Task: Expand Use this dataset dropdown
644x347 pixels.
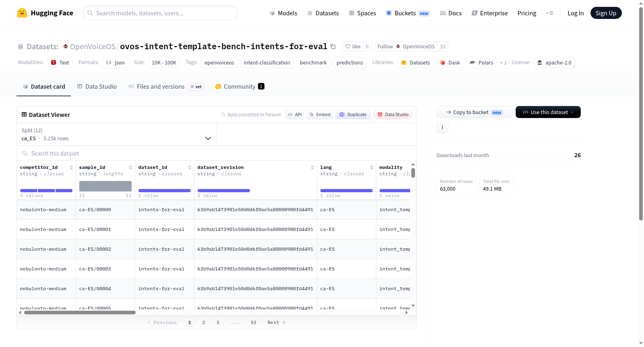Action: [x=548, y=112]
